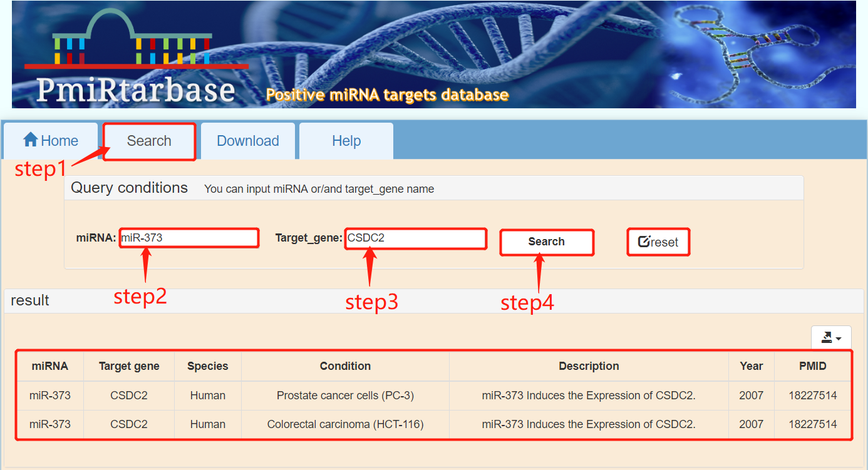Click PMID 18227514 in the Colorectal carcinoma row
This screenshot has width=868, height=470.
tap(813, 424)
